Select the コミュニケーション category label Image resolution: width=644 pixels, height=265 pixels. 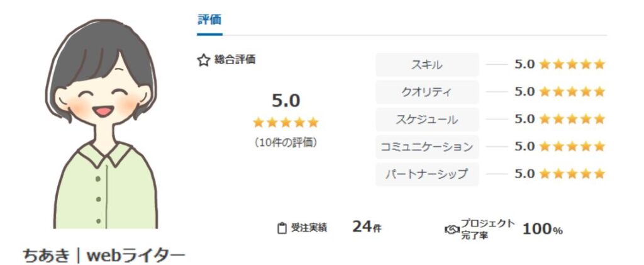tap(427, 147)
